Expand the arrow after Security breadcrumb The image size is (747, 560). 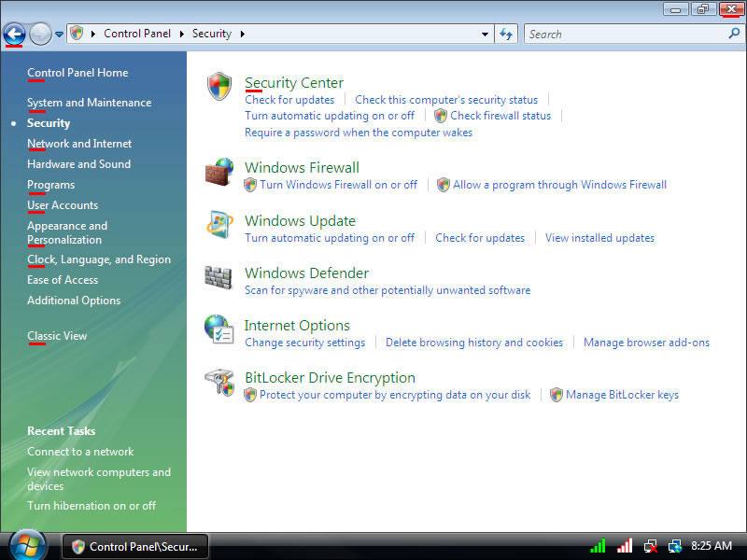coord(243,34)
